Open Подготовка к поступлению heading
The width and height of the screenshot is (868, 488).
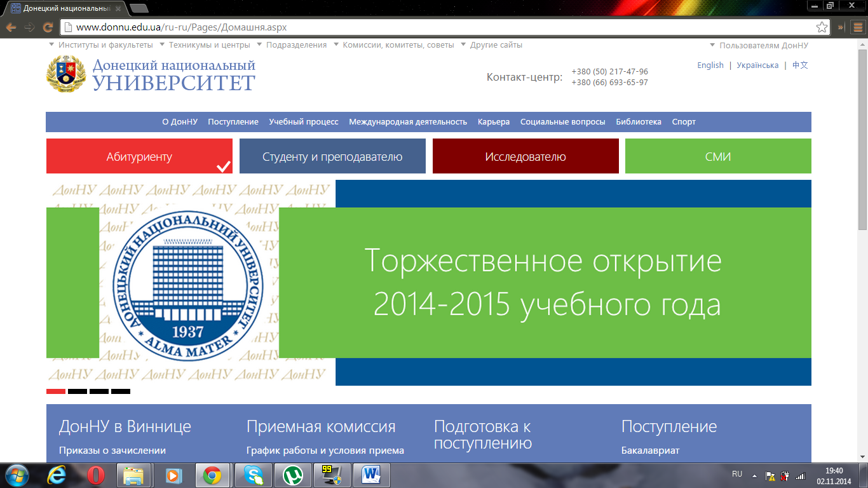(483, 435)
